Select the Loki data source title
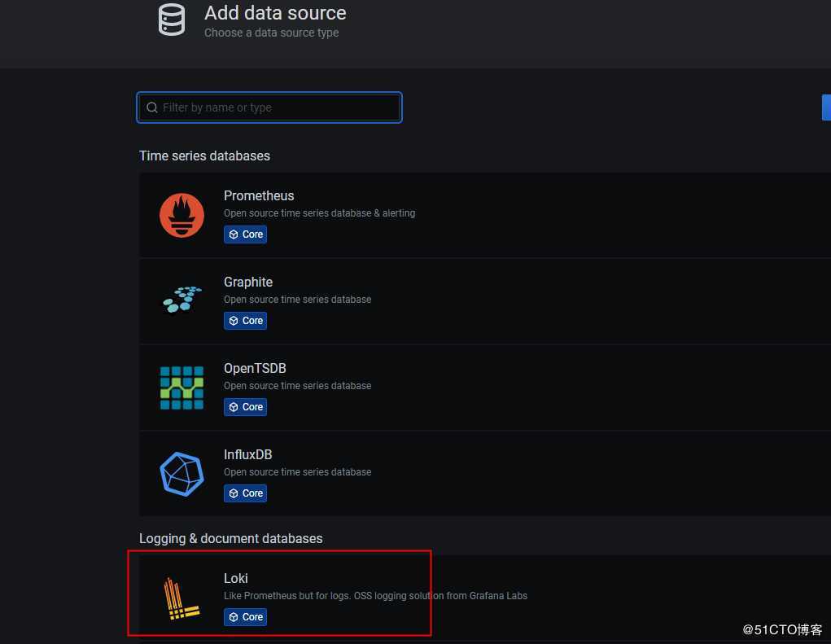 coord(236,578)
